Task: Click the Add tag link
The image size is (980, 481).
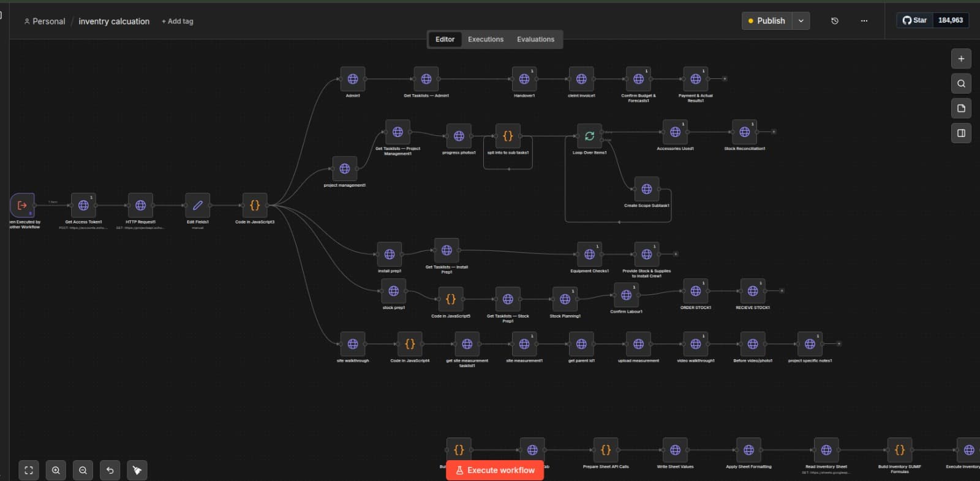Action: (x=177, y=21)
